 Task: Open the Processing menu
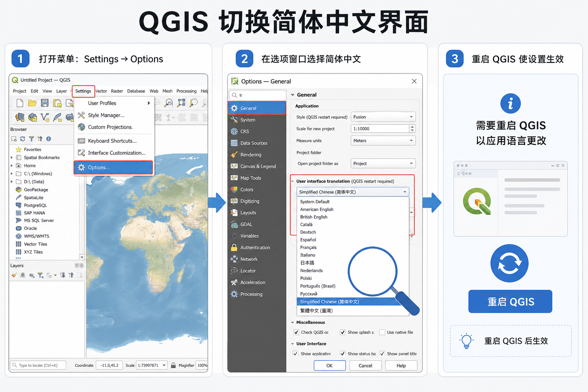(x=186, y=91)
